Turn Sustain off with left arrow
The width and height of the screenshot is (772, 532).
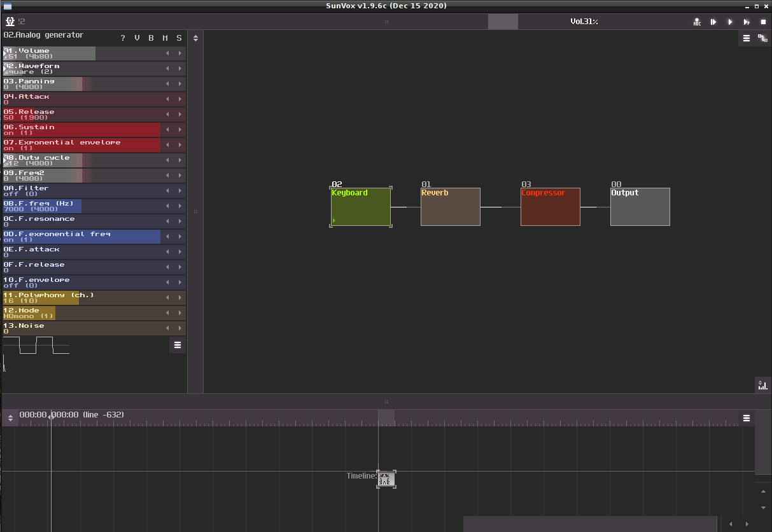[x=167, y=130]
